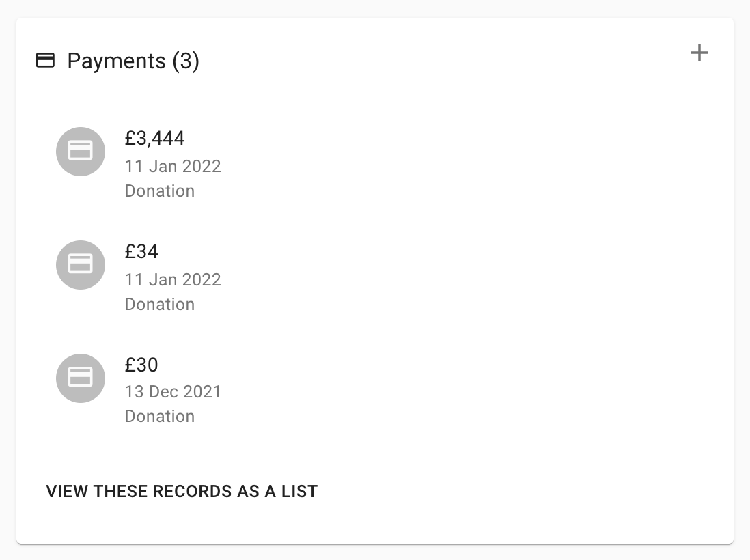Image resolution: width=750 pixels, height=560 pixels.
Task: Click the Donation label under £34 payment
Action: click(159, 305)
